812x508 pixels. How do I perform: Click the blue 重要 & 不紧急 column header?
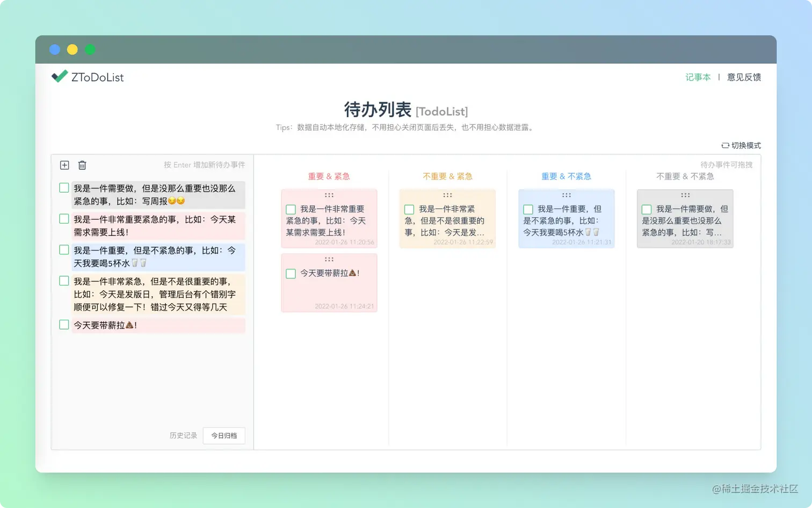click(566, 176)
